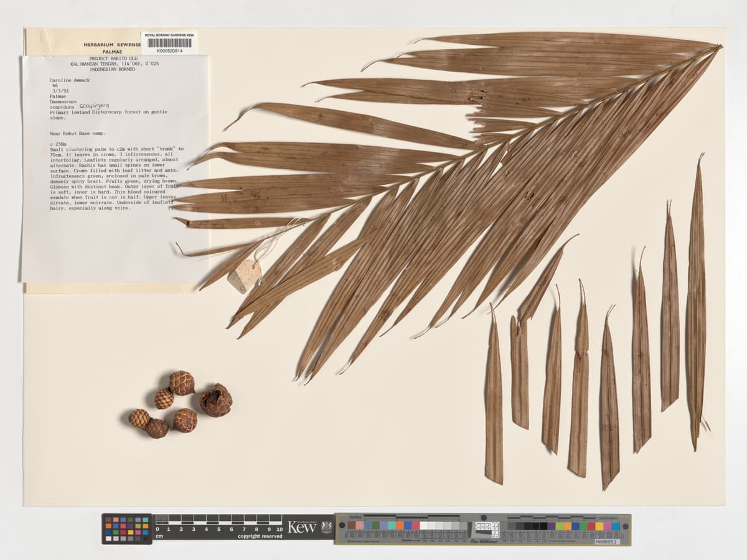Click the collector name 'Caroline Awmack'
The image size is (747, 560).
click(69, 80)
